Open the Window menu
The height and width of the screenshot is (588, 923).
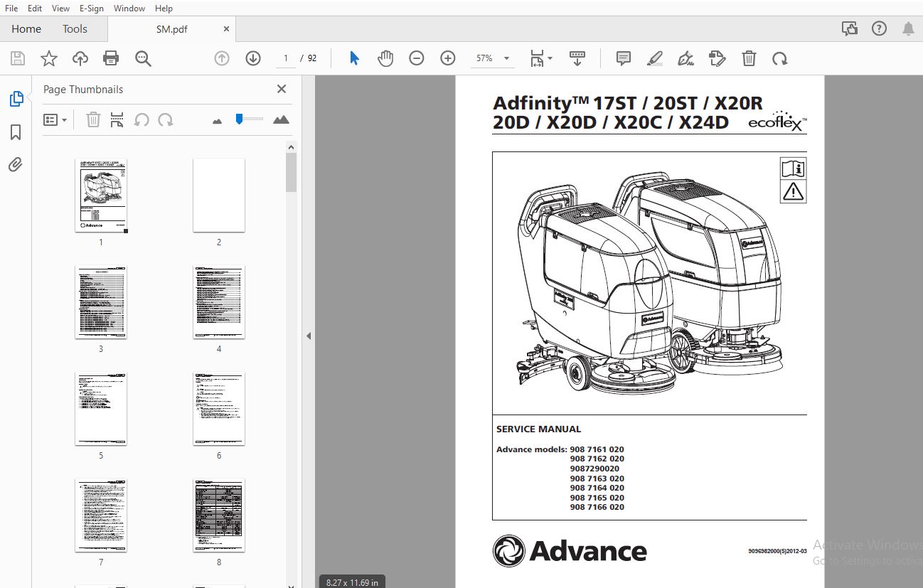129,8
